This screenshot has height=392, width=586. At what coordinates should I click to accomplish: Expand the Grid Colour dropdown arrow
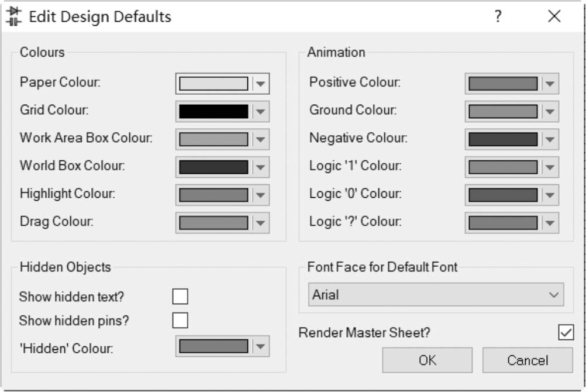261,112
